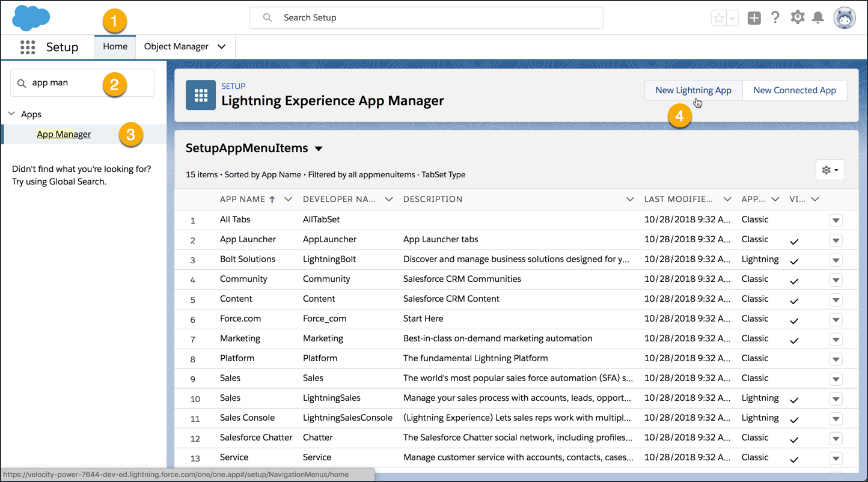
Task: Open row actions for Community
Action: pos(836,280)
